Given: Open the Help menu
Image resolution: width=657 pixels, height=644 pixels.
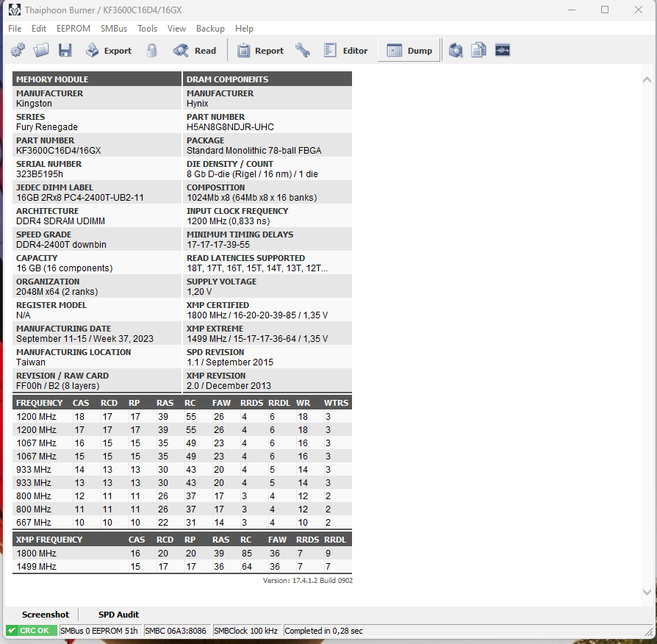Looking at the screenshot, I should 244,29.
